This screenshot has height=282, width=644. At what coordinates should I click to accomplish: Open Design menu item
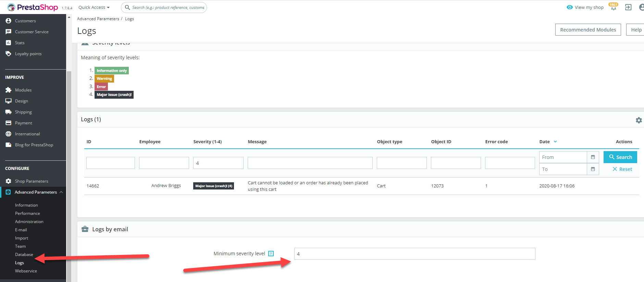pyautogui.click(x=22, y=101)
